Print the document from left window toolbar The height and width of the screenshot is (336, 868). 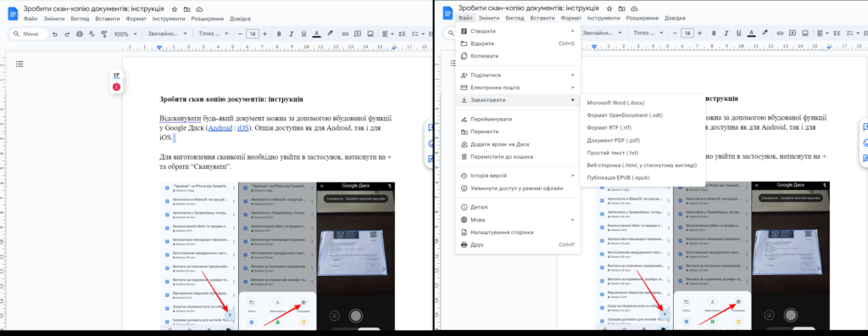point(79,34)
